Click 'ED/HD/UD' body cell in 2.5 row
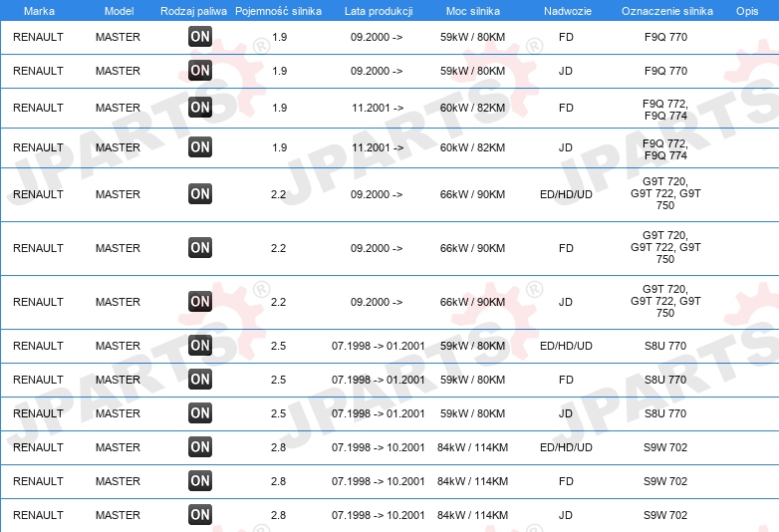779x532 pixels. pos(566,346)
